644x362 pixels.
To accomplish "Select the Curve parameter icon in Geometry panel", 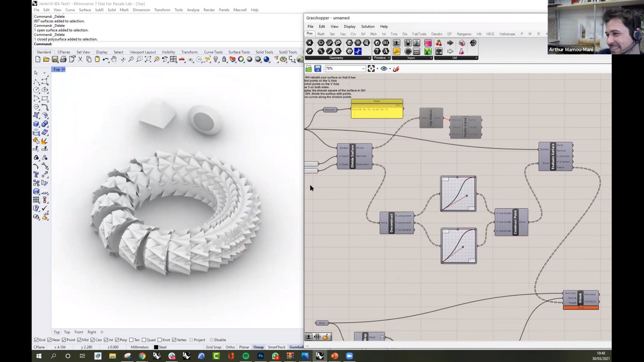I will [x=321, y=51].
